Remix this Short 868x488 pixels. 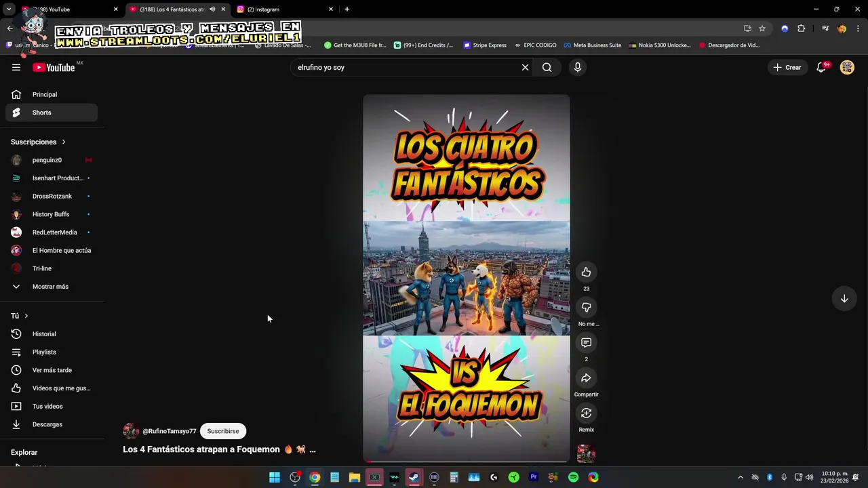coord(586,413)
